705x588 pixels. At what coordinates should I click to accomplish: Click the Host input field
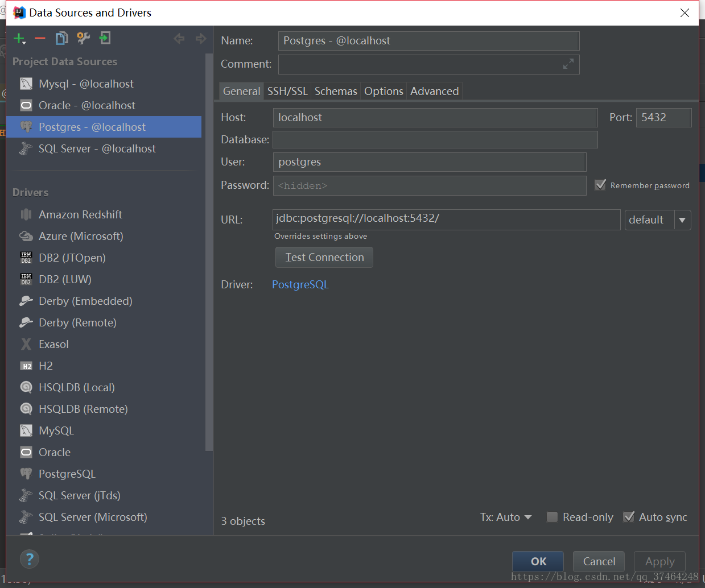coord(435,117)
